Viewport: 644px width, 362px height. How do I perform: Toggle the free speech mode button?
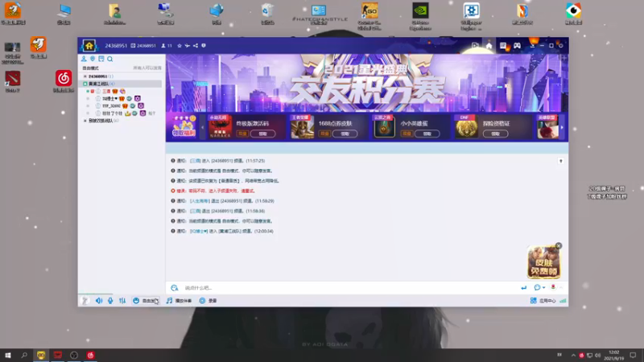[146, 300]
